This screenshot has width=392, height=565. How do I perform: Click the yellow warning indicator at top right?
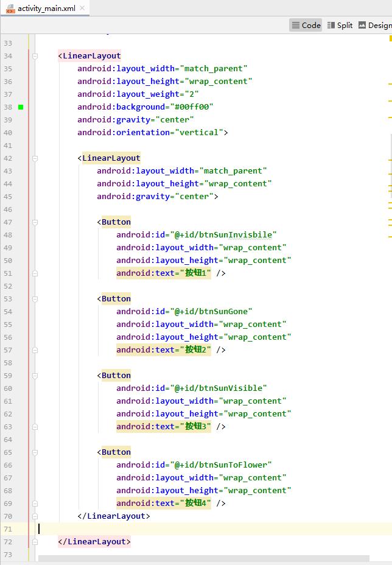click(x=391, y=38)
